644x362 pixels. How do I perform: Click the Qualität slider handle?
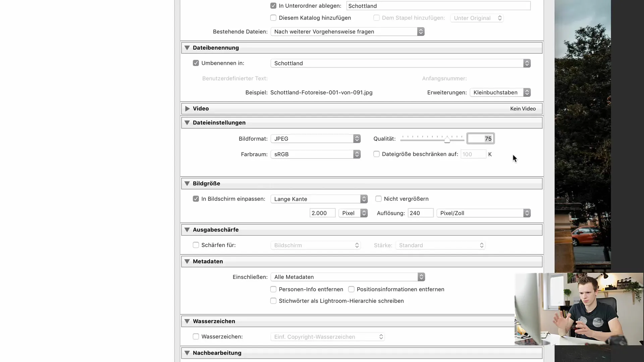click(447, 140)
